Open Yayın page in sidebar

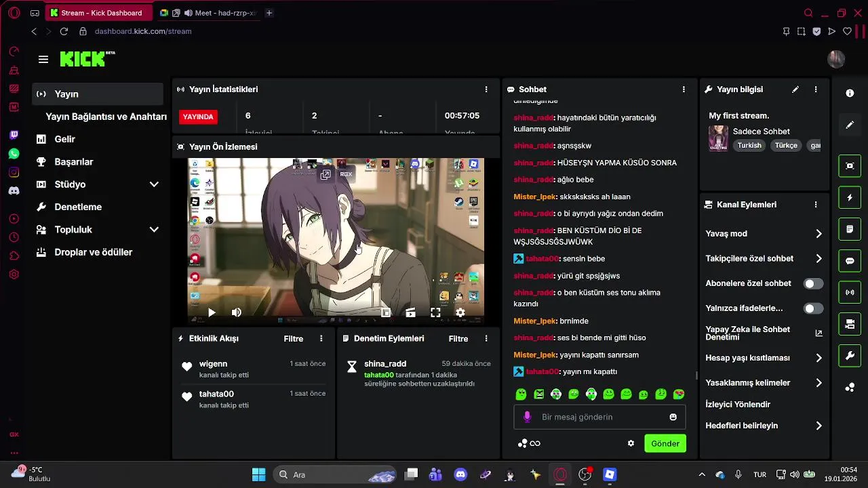(98, 94)
